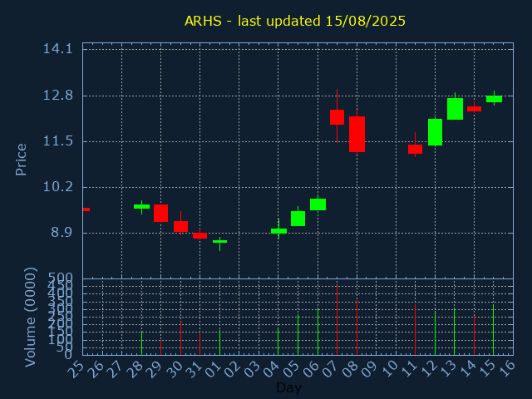
Task: Click the red volume bar for day 30
Action: tap(181, 338)
